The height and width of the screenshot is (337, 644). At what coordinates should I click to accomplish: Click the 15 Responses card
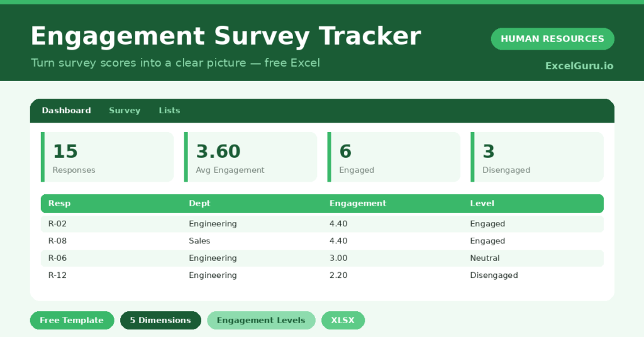[x=107, y=157]
